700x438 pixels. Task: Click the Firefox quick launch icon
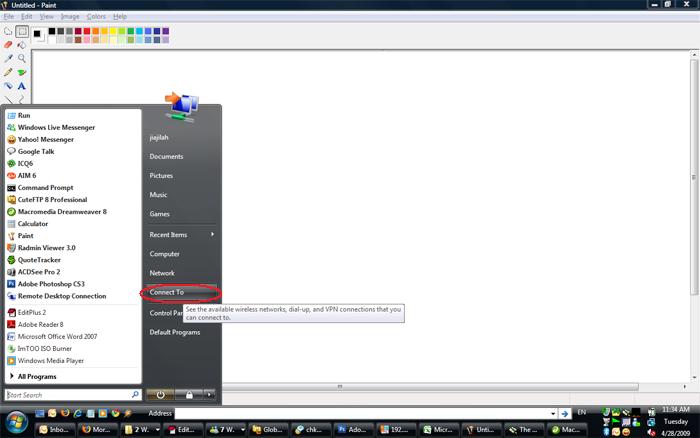click(x=65, y=413)
